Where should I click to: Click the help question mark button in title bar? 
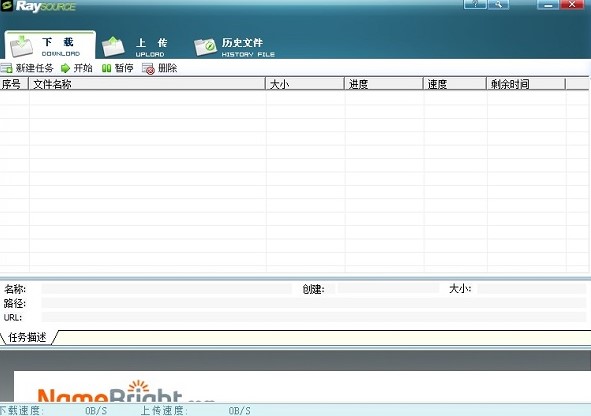pyautogui.click(x=475, y=4)
